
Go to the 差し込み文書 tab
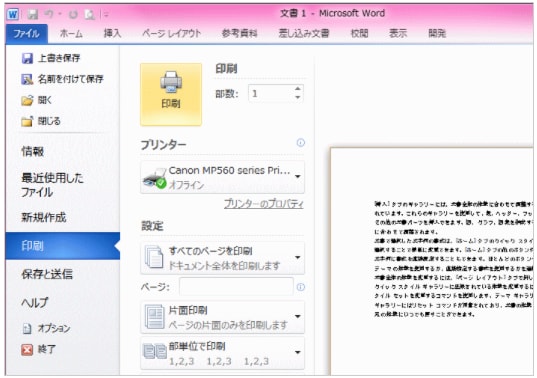tap(304, 34)
